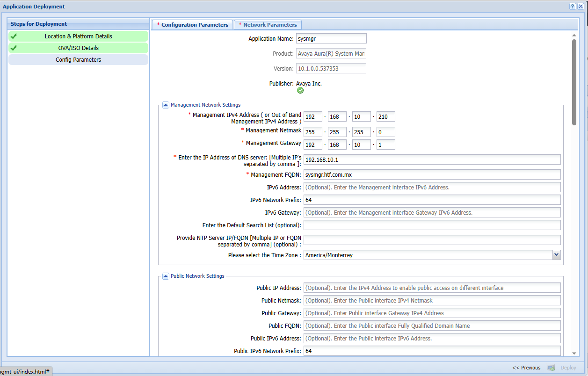The height and width of the screenshot is (376, 588).
Task: Click the Application Name field
Action: point(331,39)
